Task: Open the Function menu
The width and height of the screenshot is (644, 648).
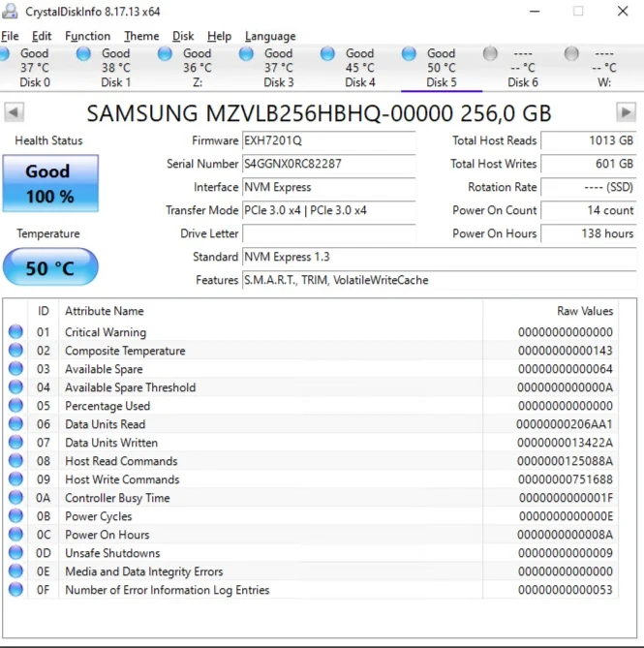Action: pos(87,37)
